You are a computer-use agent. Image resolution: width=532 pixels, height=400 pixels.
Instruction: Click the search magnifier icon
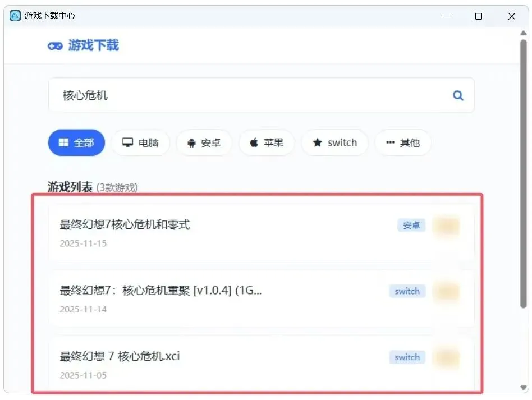click(458, 95)
